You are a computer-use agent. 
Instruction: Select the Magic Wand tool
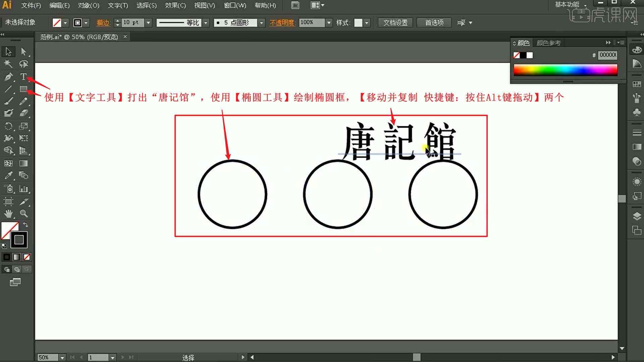pyautogui.click(x=8, y=64)
